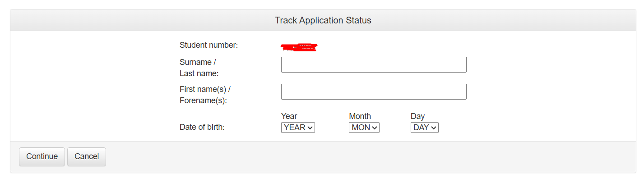Click the red redacted student number value
This screenshot has width=644, height=187.
click(299, 47)
